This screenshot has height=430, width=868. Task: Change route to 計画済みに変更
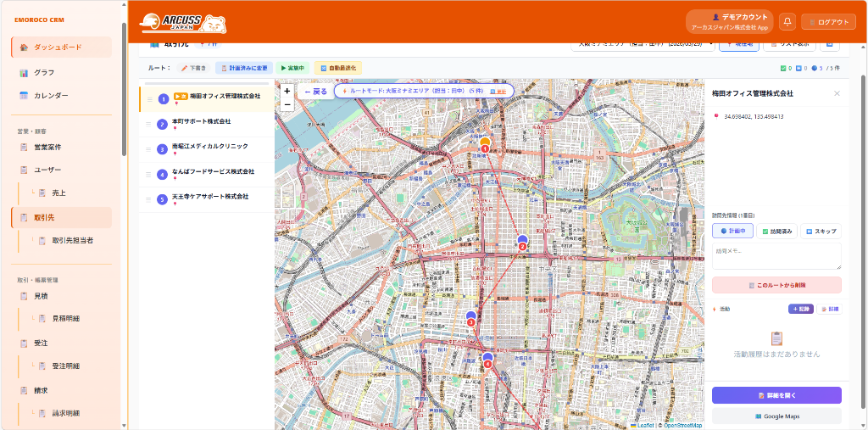243,68
